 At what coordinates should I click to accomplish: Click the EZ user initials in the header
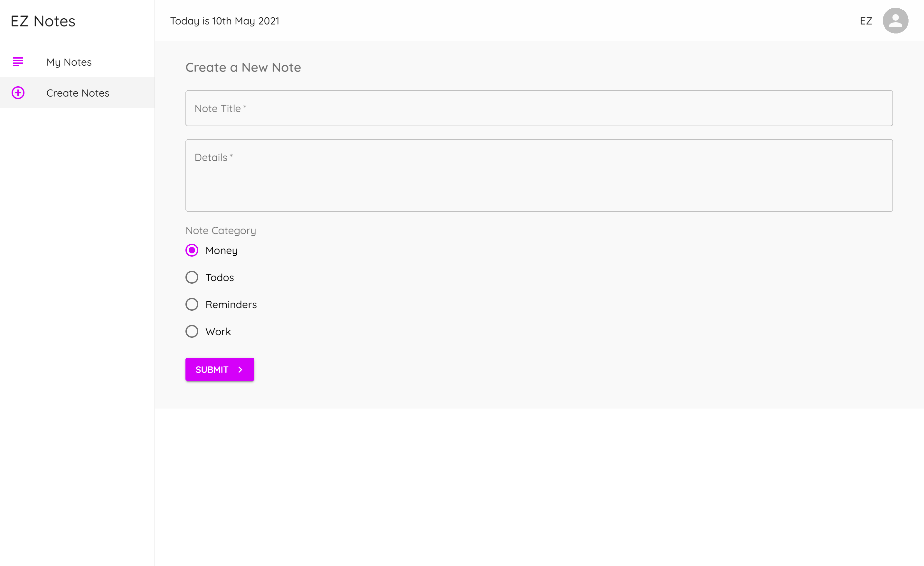[x=867, y=21]
